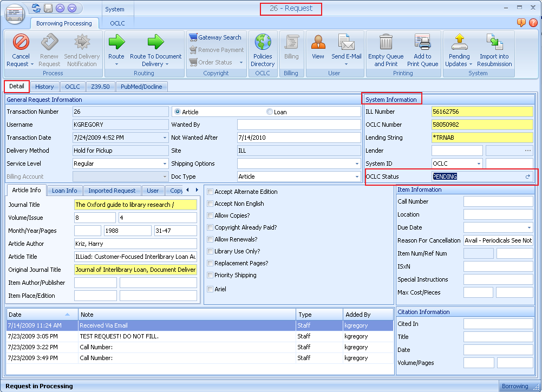
Task: Select the Loan radio button
Action: coord(269,112)
